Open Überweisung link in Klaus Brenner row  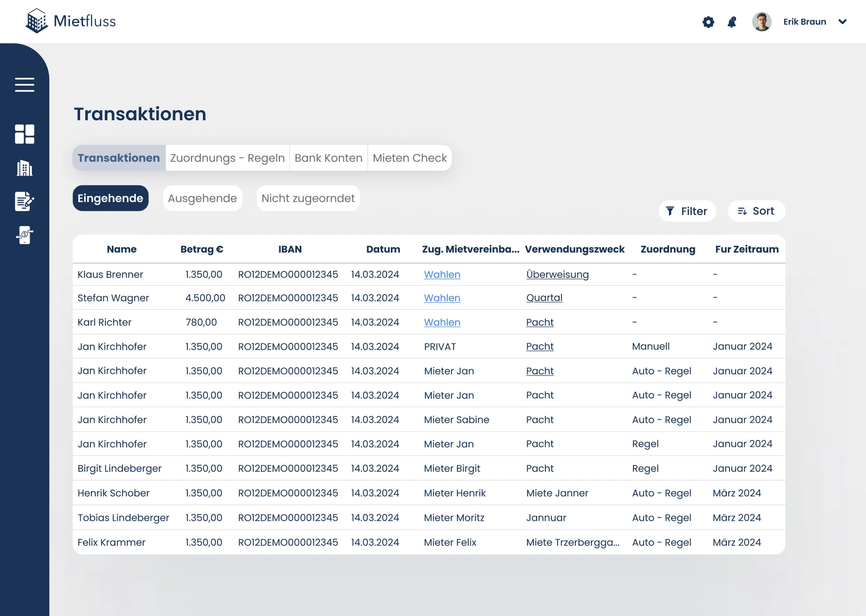(558, 274)
